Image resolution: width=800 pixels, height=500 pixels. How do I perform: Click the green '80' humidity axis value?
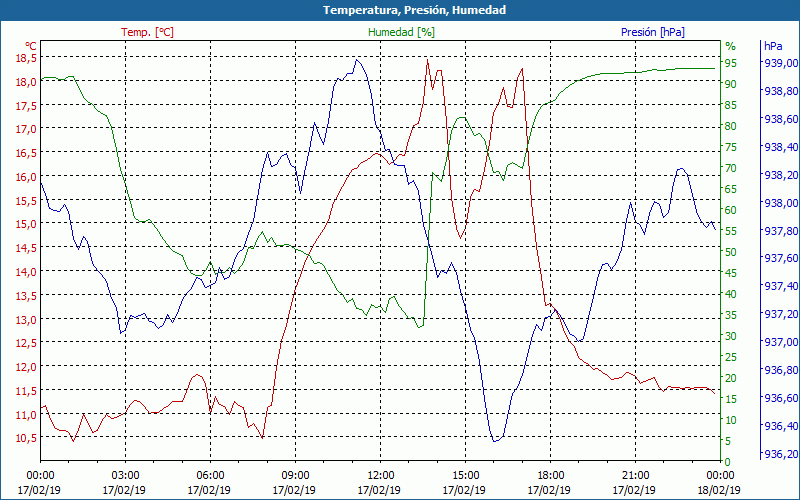coord(731,126)
